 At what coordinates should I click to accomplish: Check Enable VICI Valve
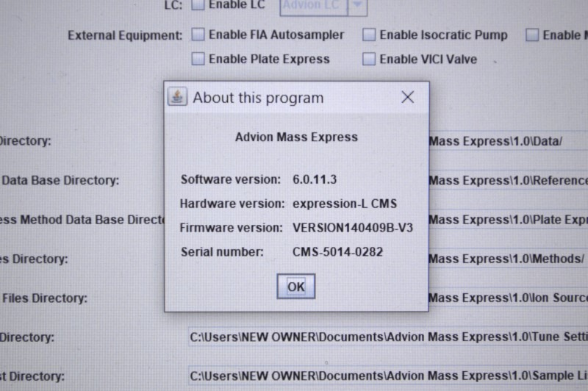point(369,59)
